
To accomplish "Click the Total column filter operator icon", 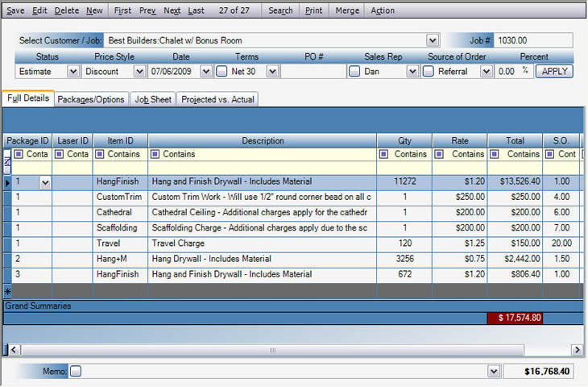I will tap(495, 154).
